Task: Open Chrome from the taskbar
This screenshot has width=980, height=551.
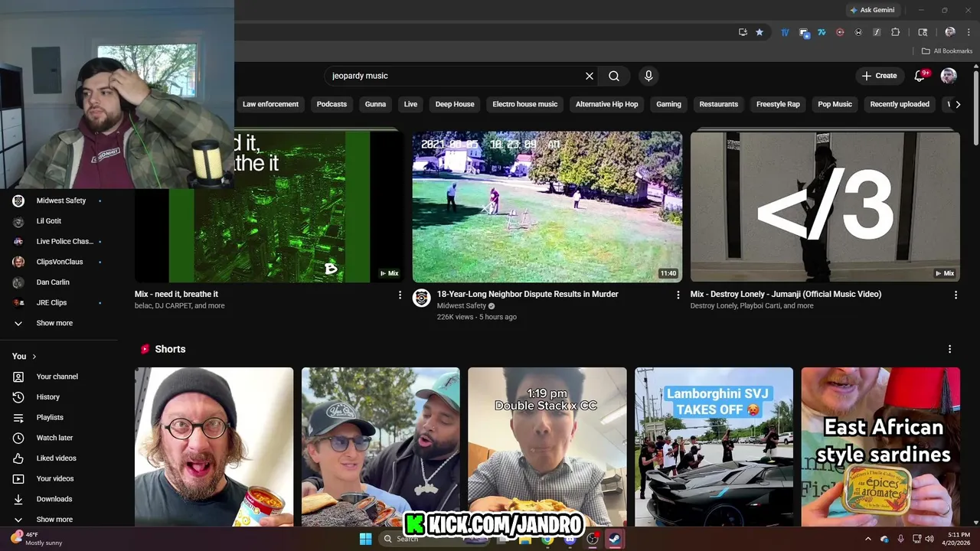Action: pos(547,539)
